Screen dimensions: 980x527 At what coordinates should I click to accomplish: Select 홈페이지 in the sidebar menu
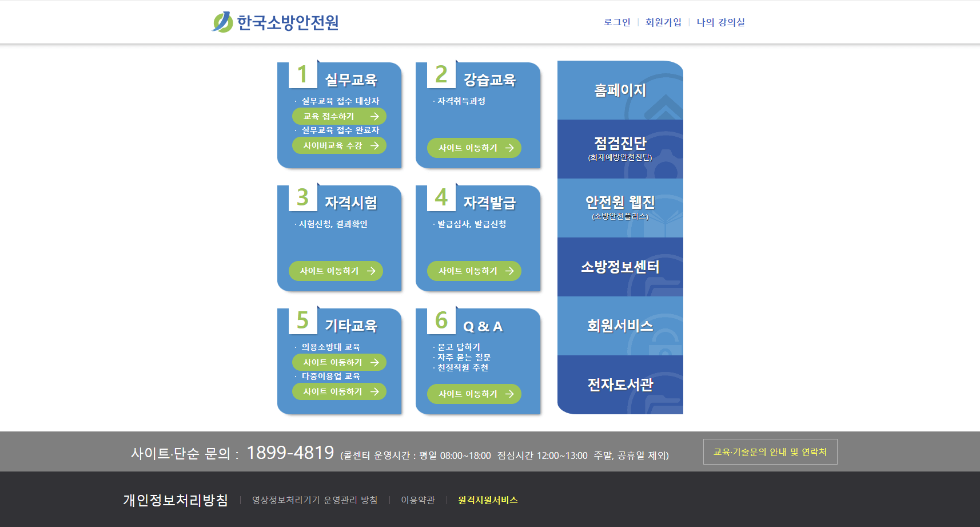tap(619, 90)
